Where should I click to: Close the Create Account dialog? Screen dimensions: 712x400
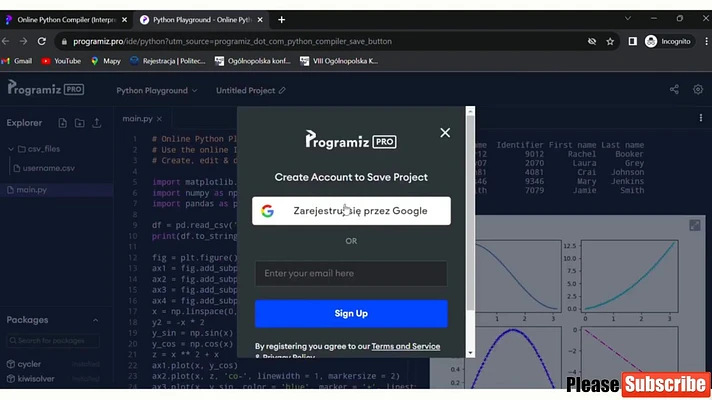tap(445, 133)
